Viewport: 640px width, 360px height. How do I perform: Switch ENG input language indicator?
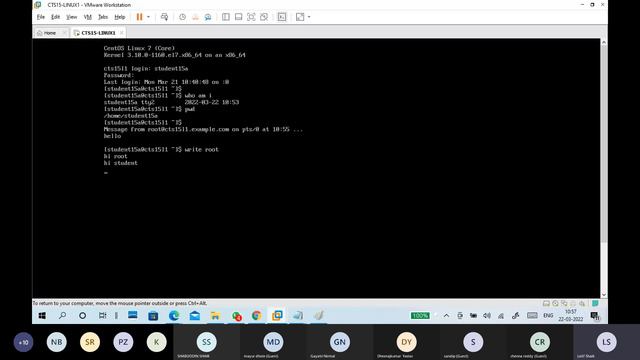(548, 316)
